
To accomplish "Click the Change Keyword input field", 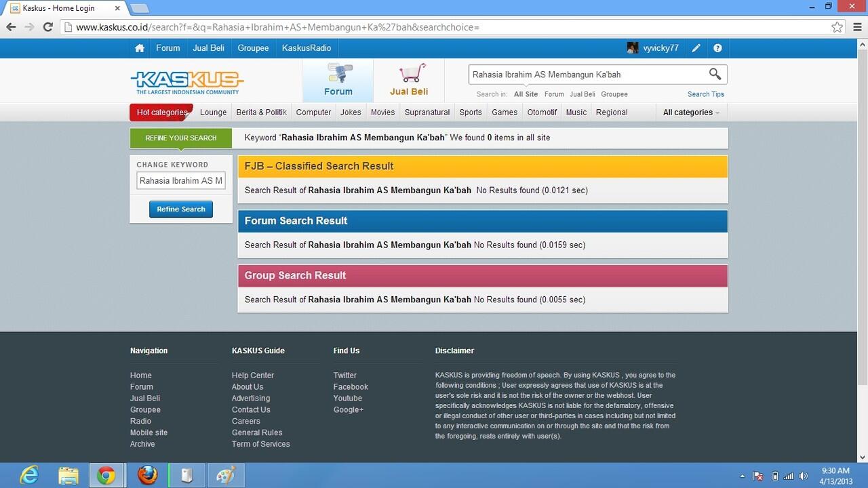I will pyautogui.click(x=181, y=181).
